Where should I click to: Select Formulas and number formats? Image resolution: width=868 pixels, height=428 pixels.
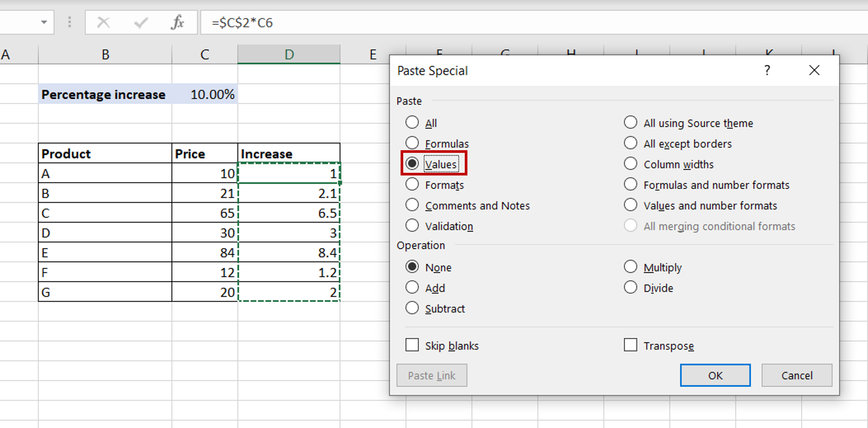coord(630,184)
